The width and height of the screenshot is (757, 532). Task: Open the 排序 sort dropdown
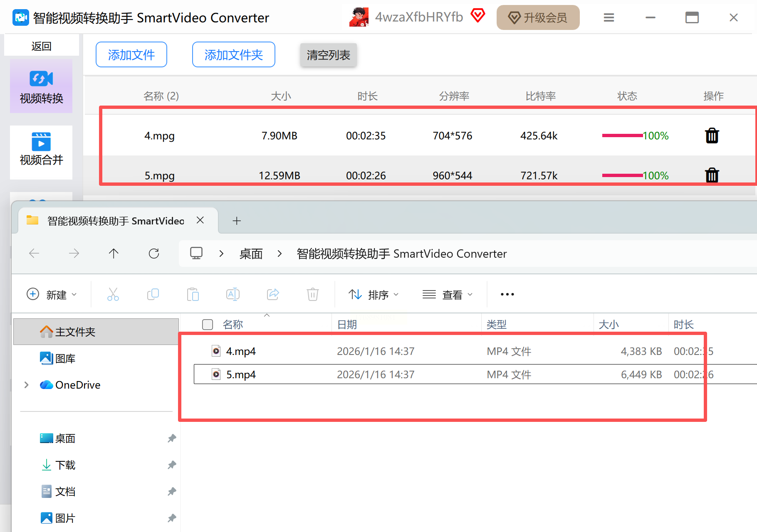374,294
